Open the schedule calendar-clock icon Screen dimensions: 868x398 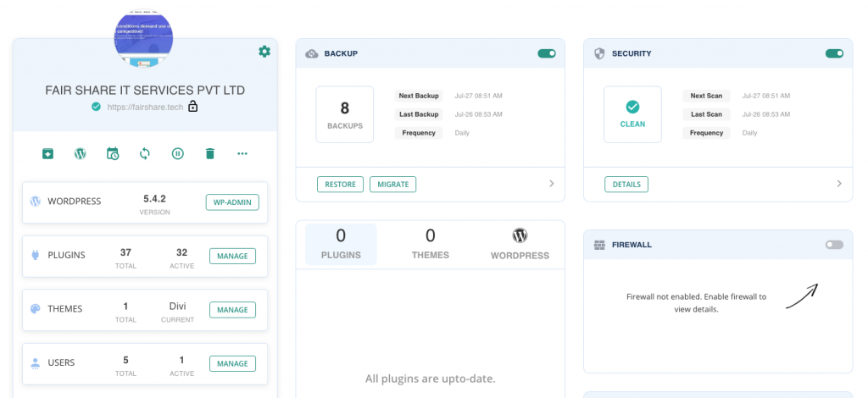(x=113, y=153)
